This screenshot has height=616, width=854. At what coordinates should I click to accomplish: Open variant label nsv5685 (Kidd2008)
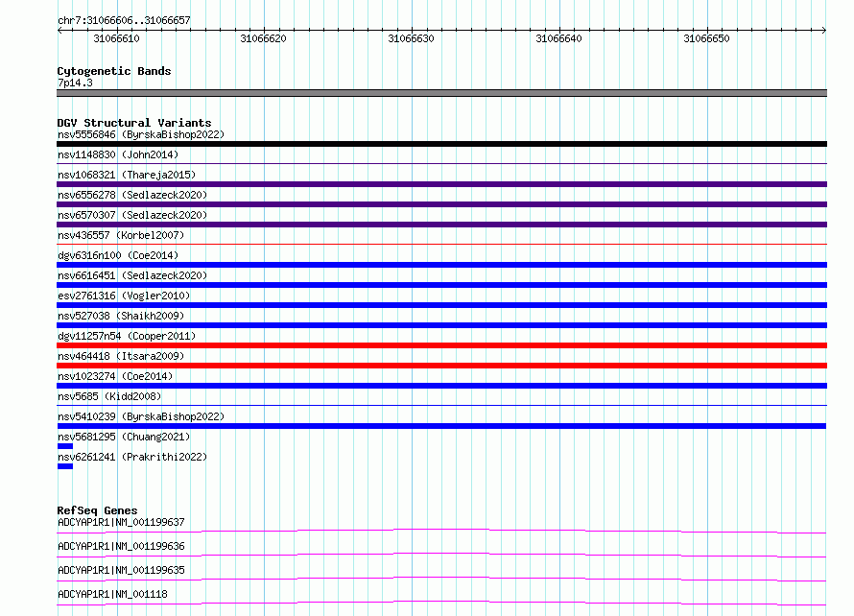point(109,396)
